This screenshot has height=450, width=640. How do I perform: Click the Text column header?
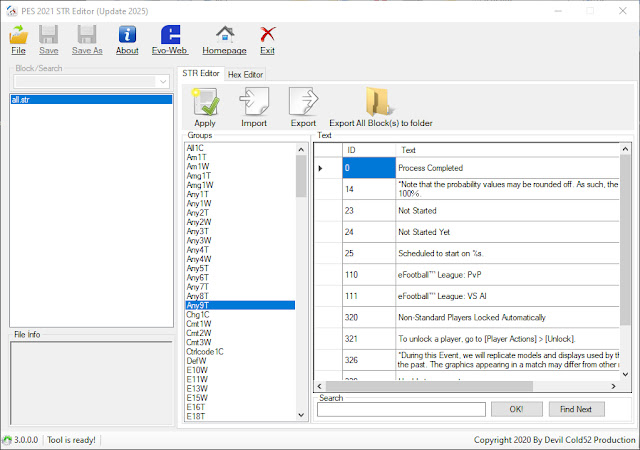tap(508, 150)
